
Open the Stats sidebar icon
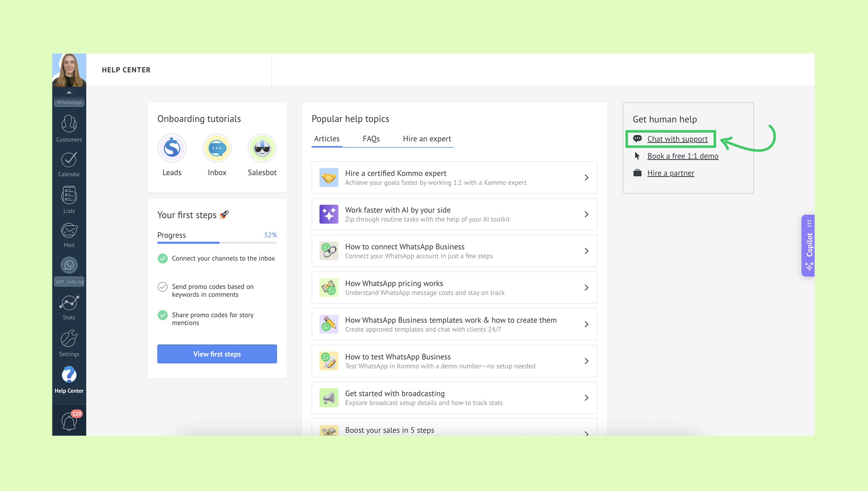tap(69, 303)
